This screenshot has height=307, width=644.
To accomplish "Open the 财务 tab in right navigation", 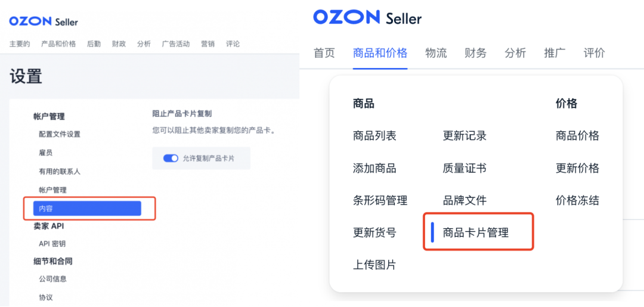I will coord(475,53).
